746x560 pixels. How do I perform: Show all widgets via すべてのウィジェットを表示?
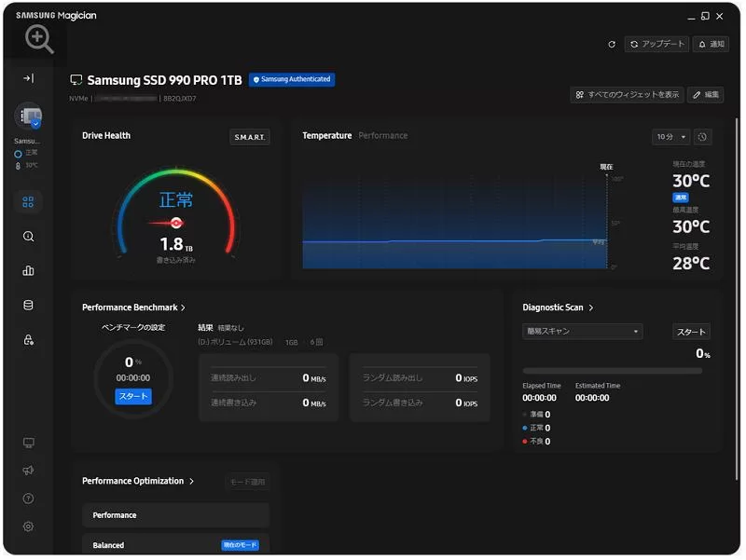pos(627,95)
